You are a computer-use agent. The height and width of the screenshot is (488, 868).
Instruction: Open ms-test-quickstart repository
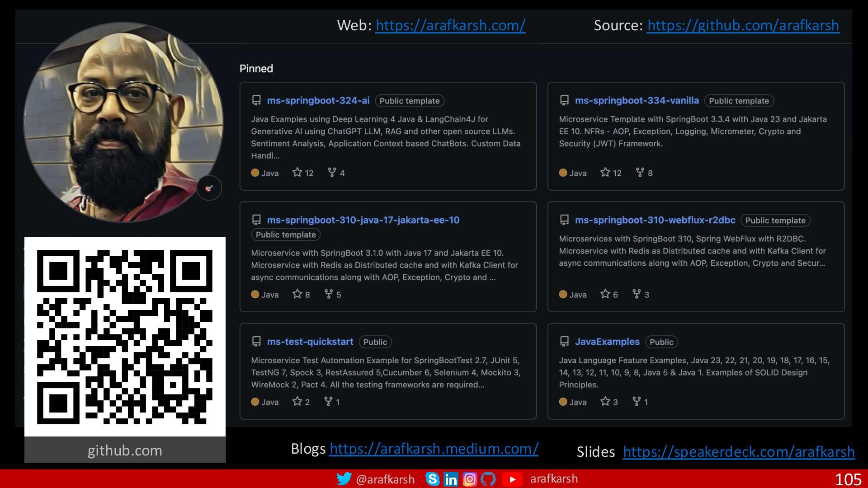[310, 342]
